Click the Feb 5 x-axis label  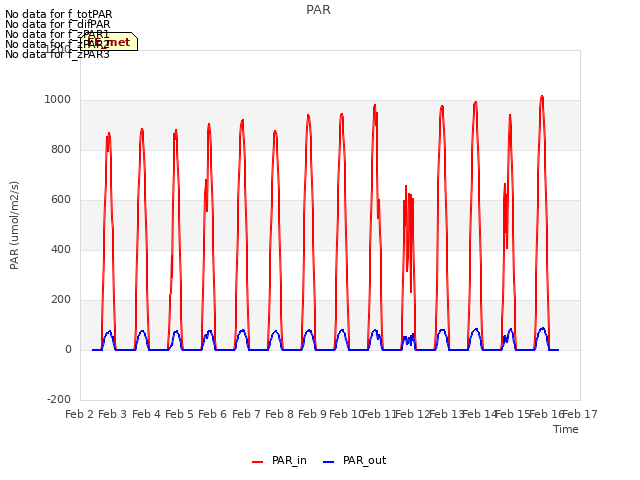(x=179, y=414)
